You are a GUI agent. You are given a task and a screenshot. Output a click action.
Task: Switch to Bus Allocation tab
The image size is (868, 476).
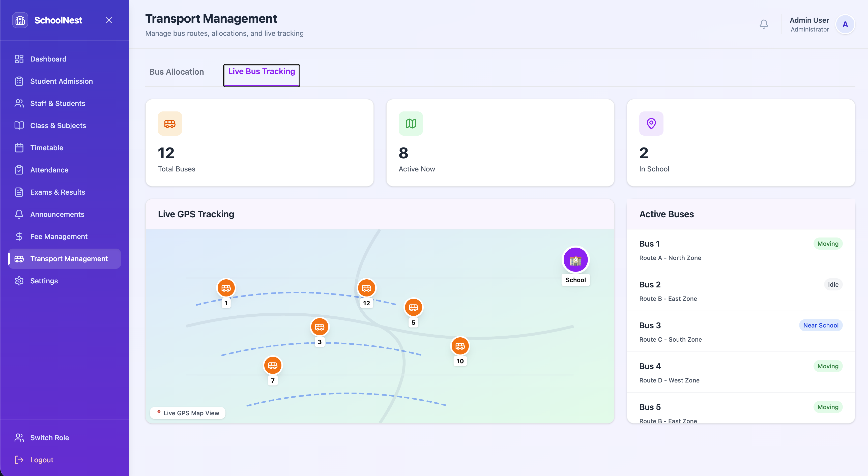[177, 72]
